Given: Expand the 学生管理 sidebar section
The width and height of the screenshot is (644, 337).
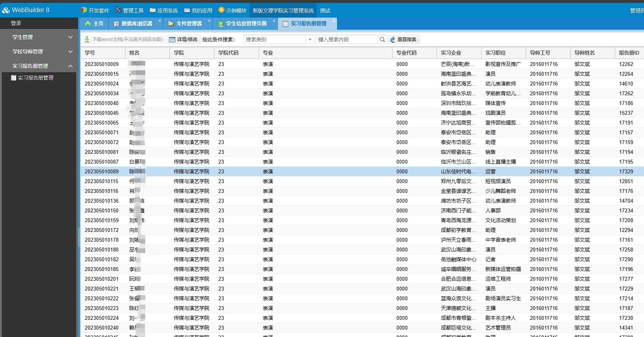Looking at the screenshot, I should point(39,37).
